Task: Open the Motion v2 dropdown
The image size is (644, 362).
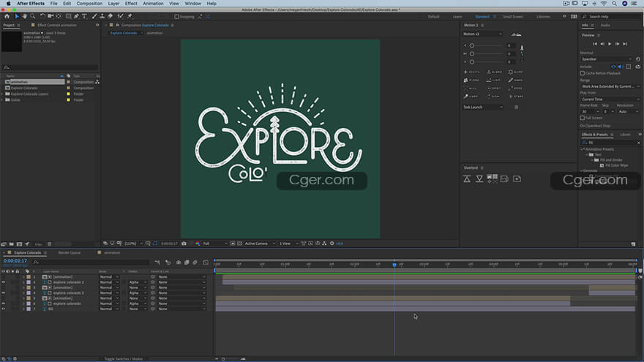Action: (482, 34)
